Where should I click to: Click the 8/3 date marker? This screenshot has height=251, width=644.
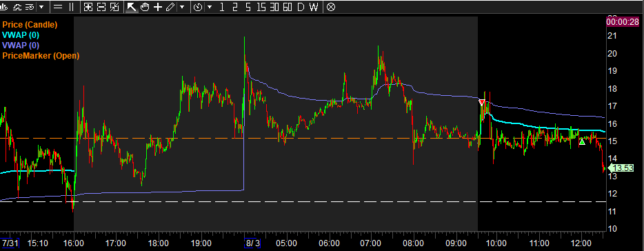click(x=252, y=243)
